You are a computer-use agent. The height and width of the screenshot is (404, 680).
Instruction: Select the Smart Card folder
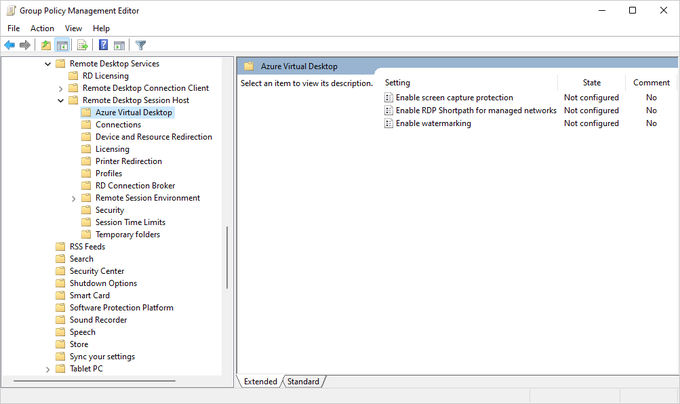pyautogui.click(x=89, y=295)
